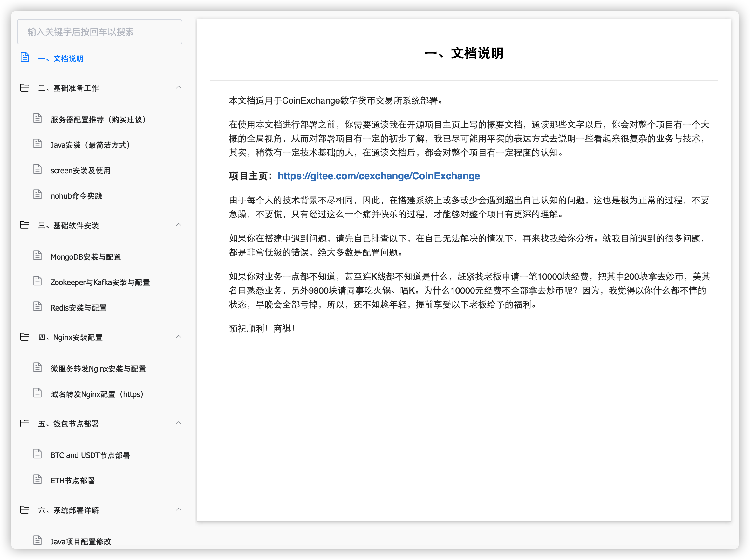Collapse the 五、钱包节点部署 chevron
Image resolution: width=750 pixels, height=560 pixels.
(x=179, y=423)
